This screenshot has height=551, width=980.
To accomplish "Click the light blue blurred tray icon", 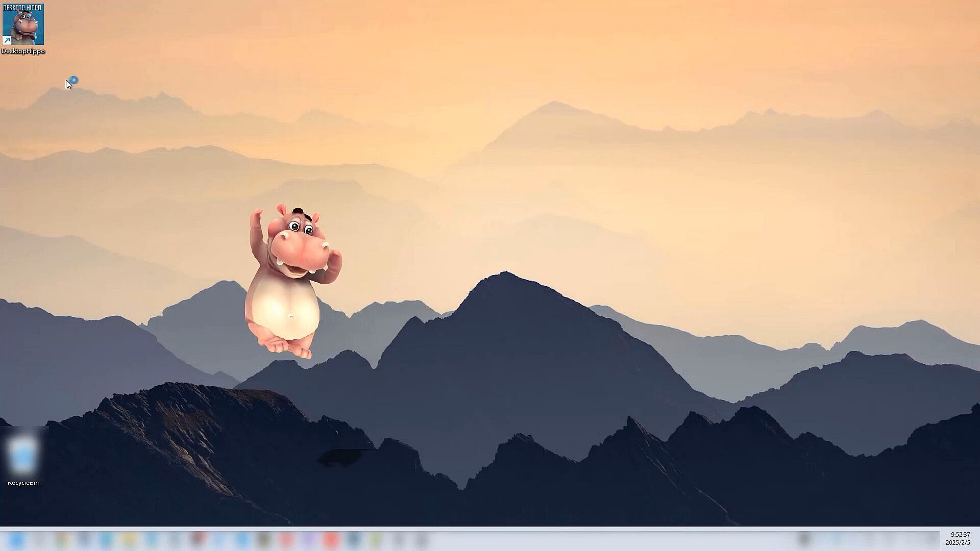I will pyautogui.click(x=836, y=538).
